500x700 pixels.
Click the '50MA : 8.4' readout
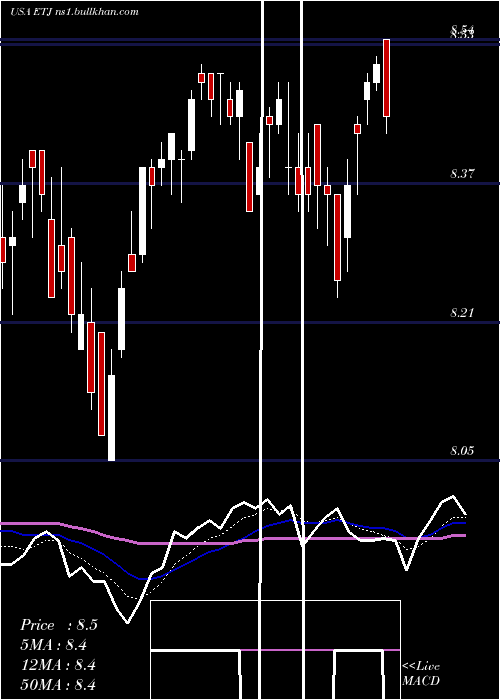[x=58, y=684]
